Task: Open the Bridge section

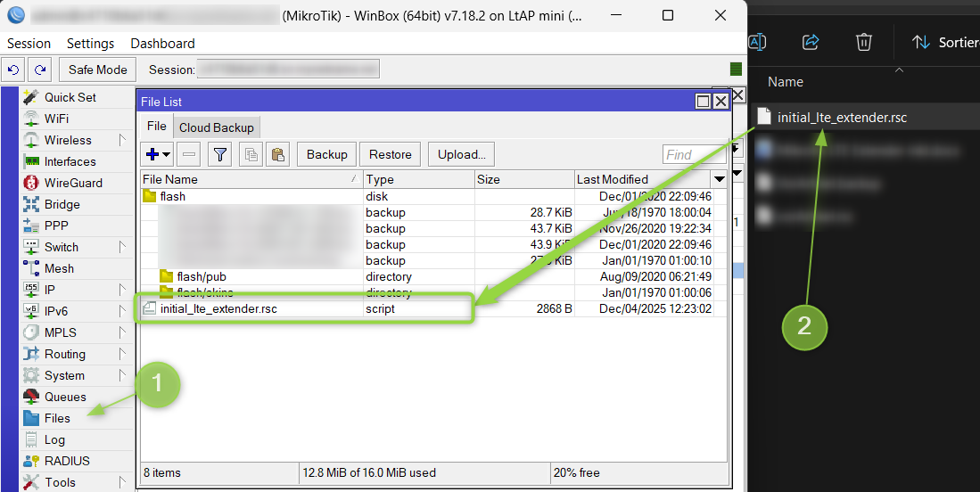Action: (x=62, y=204)
